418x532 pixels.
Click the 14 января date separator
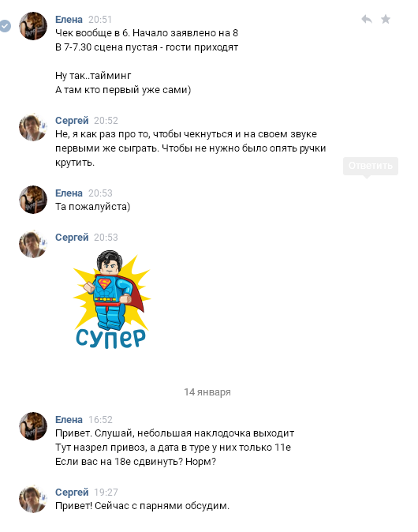coord(207,392)
